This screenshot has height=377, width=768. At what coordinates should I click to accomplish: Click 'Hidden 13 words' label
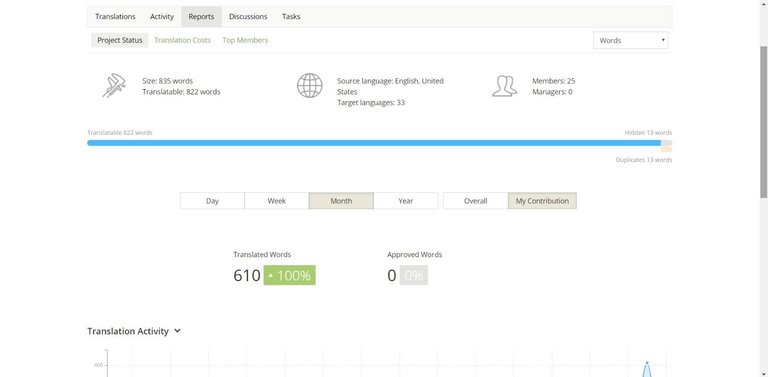[648, 133]
